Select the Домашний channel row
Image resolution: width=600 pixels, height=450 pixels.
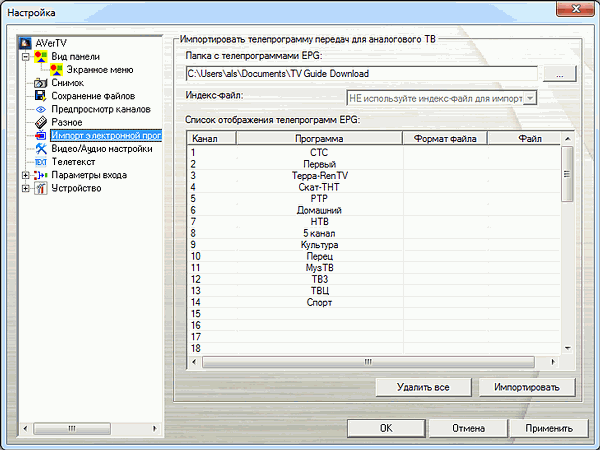point(374,210)
